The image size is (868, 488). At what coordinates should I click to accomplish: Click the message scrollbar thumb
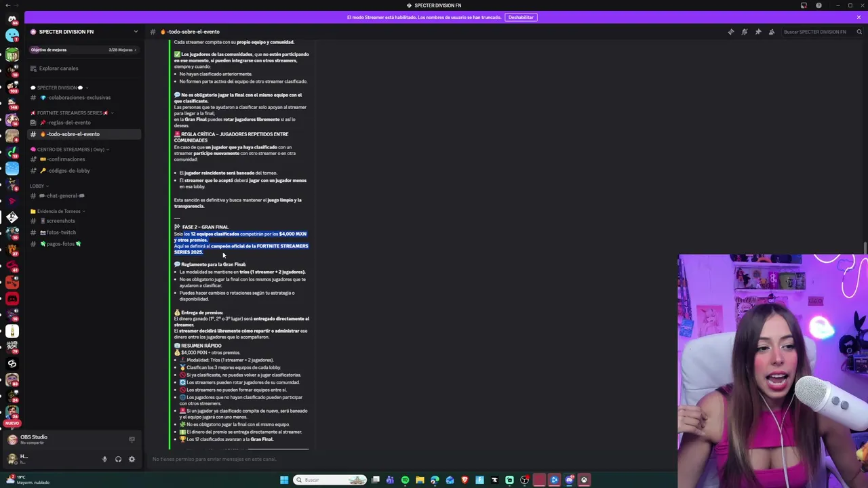[865, 249]
